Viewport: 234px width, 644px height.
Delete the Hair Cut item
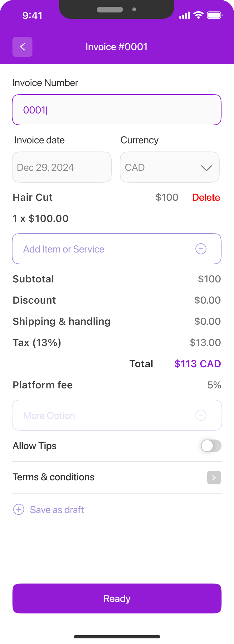coord(206,197)
